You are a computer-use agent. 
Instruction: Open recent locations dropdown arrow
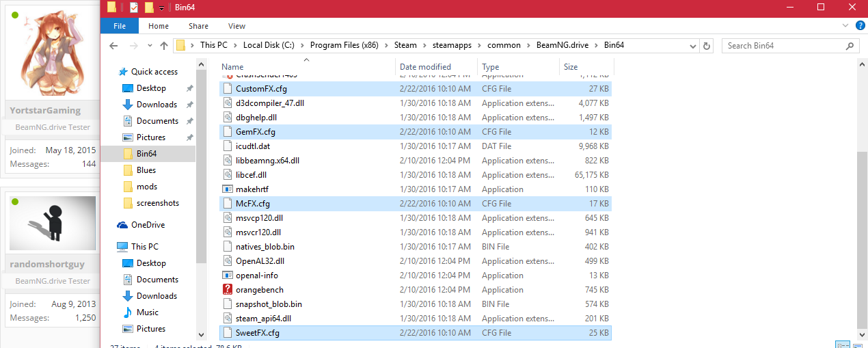150,46
